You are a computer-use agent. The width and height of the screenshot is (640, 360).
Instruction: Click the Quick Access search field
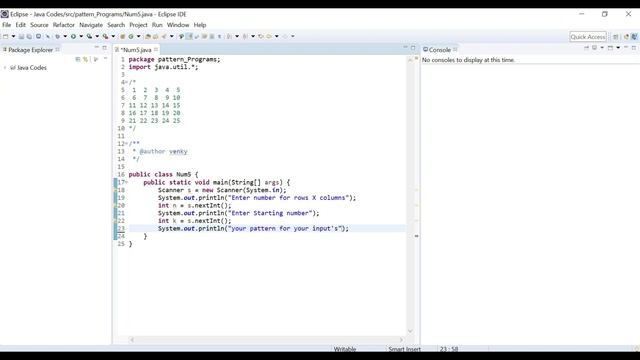click(588, 37)
